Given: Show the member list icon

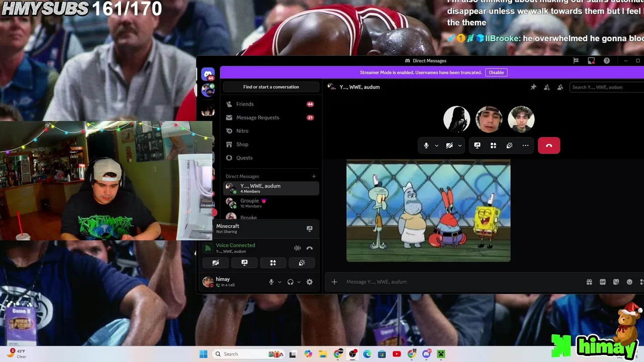Looking at the screenshot, I should coord(560,87).
